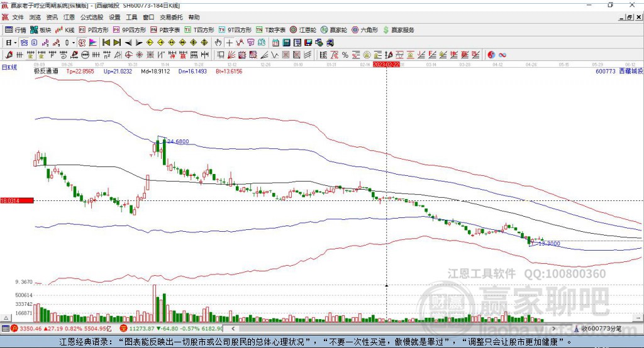This screenshot has height=348, width=644.
Task: Select the red pencil drawing tool
Action: pyautogui.click(x=9, y=55)
